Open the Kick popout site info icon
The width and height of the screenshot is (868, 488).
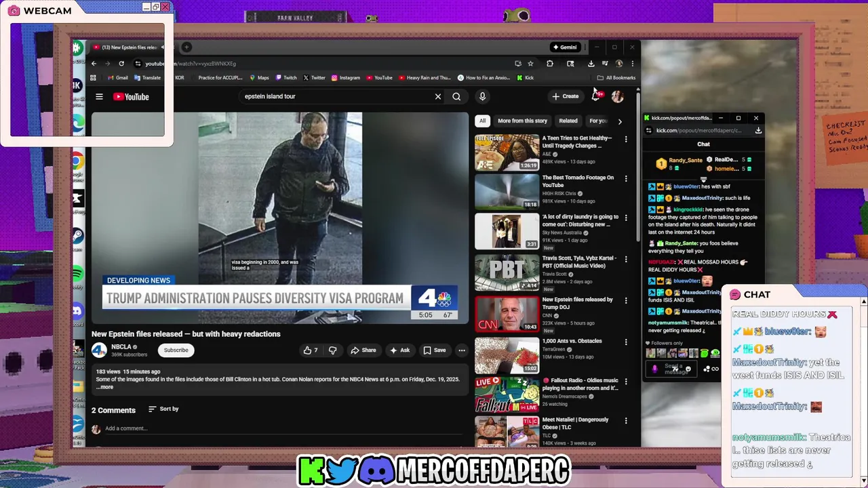649,130
